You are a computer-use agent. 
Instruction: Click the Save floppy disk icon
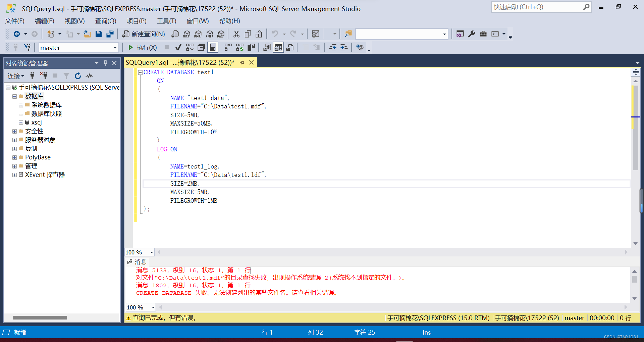pos(99,34)
